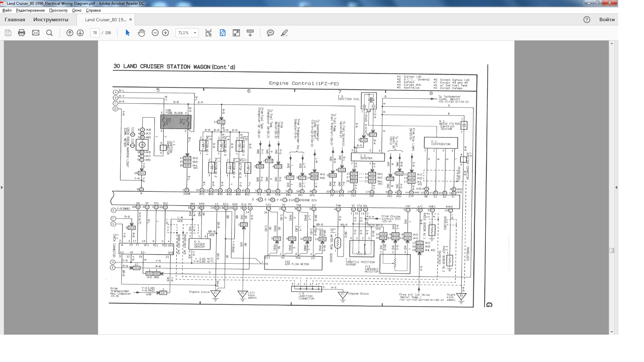The height and width of the screenshot is (362, 644).
Task: Click the total pages text 106
Action: 108,33
